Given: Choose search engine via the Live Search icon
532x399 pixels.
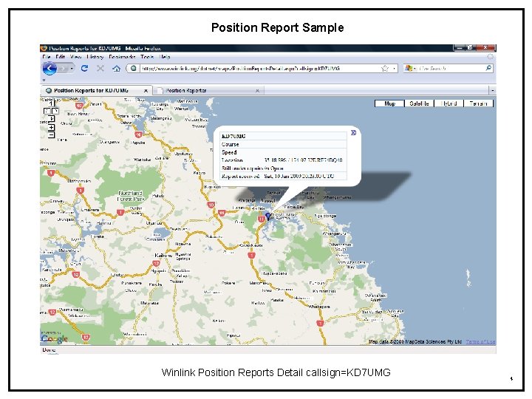Looking at the screenshot, I should pyautogui.click(x=410, y=69).
